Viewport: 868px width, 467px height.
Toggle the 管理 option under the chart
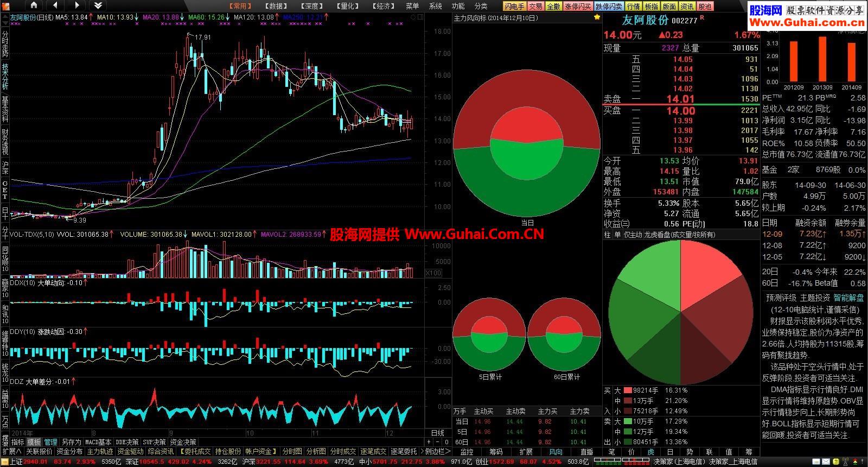click(x=50, y=443)
